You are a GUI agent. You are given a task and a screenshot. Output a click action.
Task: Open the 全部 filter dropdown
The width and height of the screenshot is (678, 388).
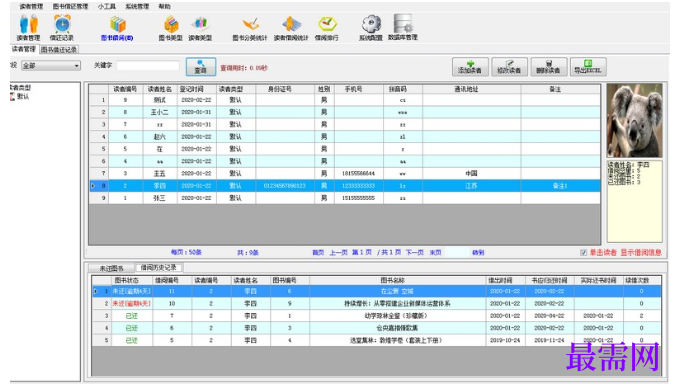[x=51, y=66]
